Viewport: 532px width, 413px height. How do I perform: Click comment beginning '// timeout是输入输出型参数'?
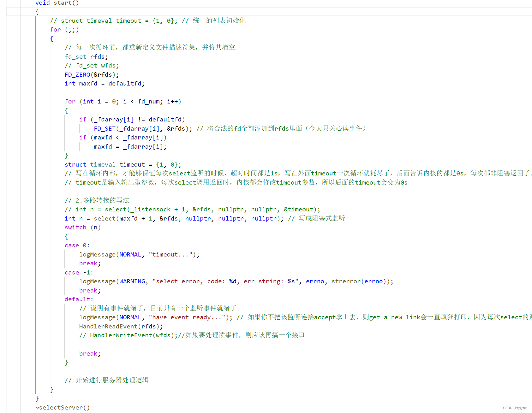(x=236, y=183)
